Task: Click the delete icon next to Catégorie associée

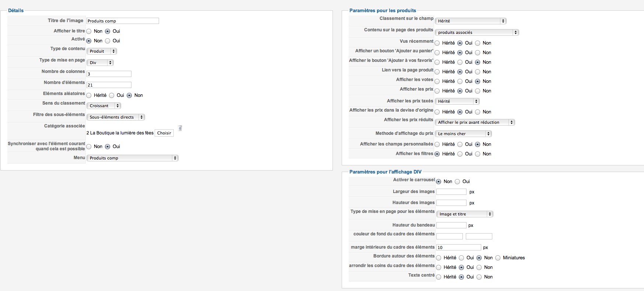Action: (180, 128)
